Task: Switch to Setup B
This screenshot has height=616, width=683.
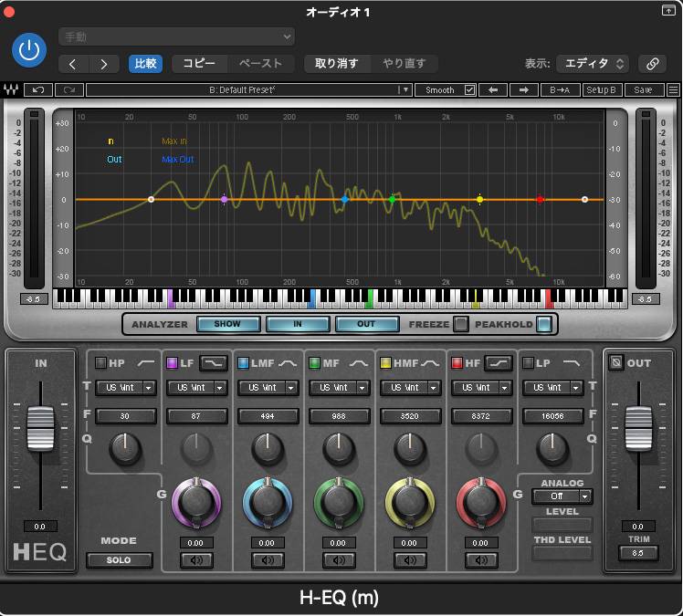Action: click(x=601, y=90)
